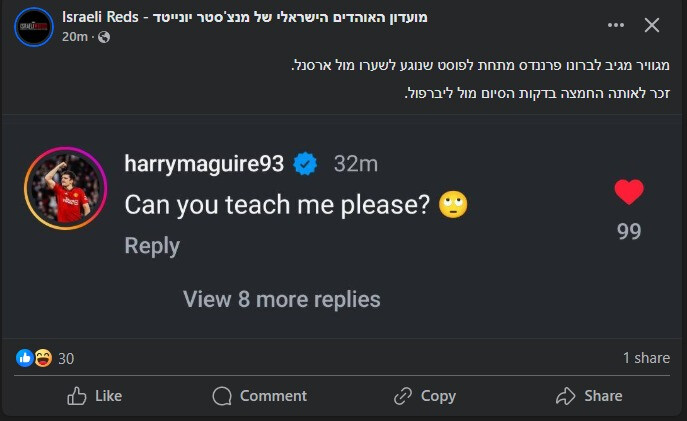Open the three-dot post options menu
Screen dimensions: 687x421
[609, 25]
